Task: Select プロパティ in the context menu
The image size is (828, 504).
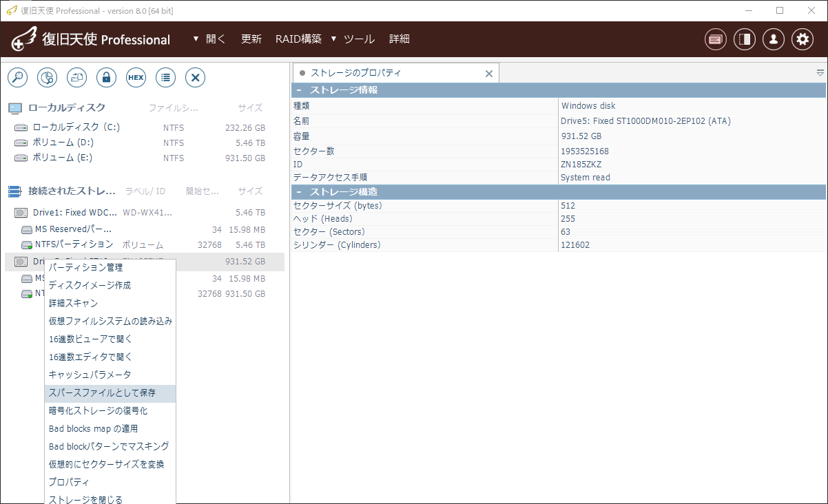Action: coord(110,482)
